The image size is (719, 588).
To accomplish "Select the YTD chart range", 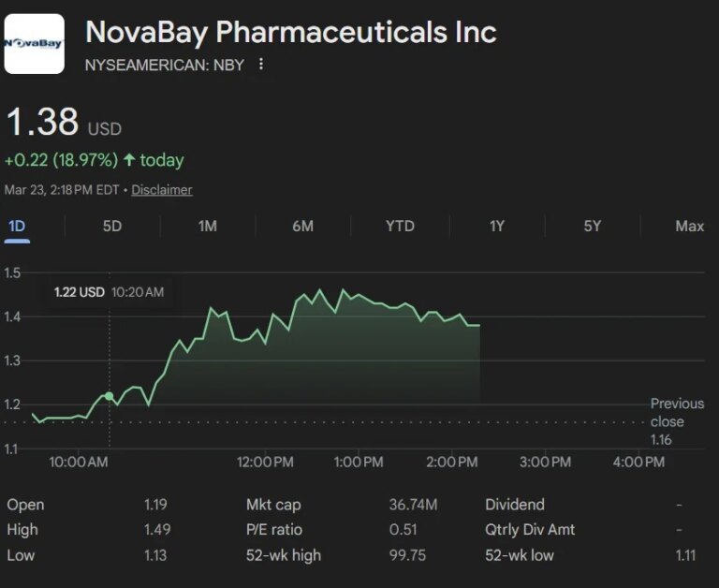I will click(x=400, y=226).
